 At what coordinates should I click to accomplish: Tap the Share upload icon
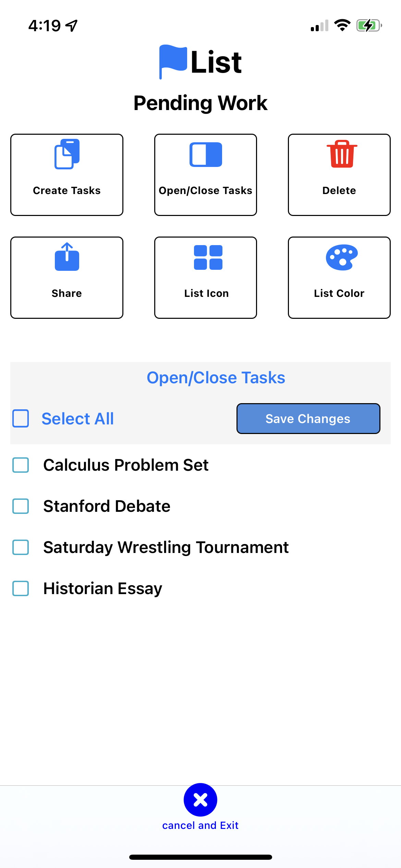(67, 257)
